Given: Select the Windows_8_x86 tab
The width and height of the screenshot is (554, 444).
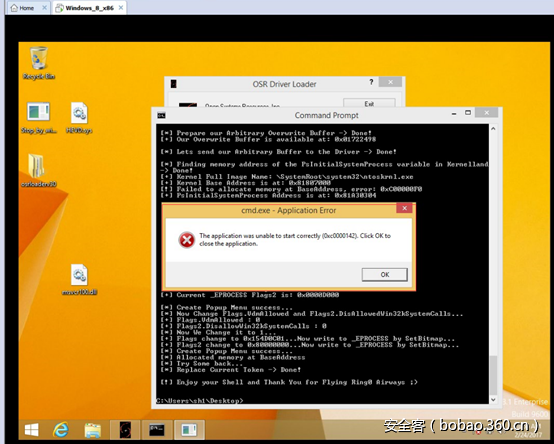Looking at the screenshot, I should point(89,8).
